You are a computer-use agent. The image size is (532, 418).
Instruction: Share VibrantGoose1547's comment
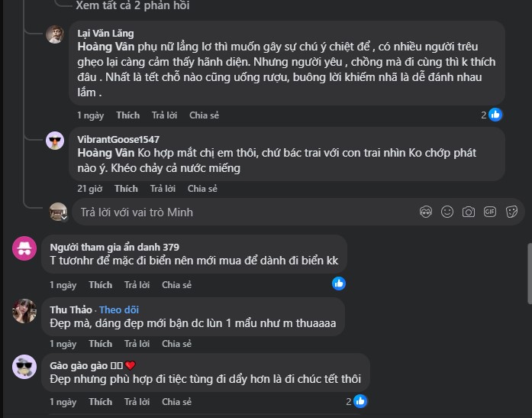coord(202,189)
